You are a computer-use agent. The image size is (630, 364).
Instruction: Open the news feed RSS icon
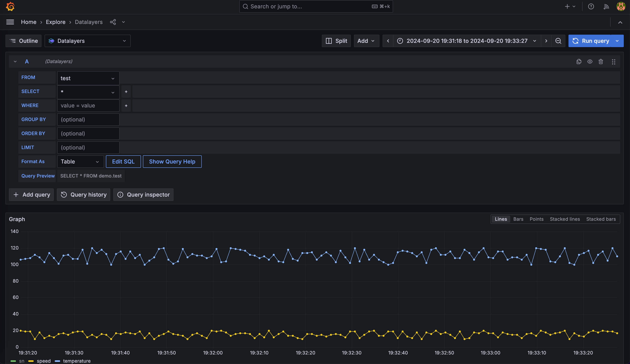606,6
